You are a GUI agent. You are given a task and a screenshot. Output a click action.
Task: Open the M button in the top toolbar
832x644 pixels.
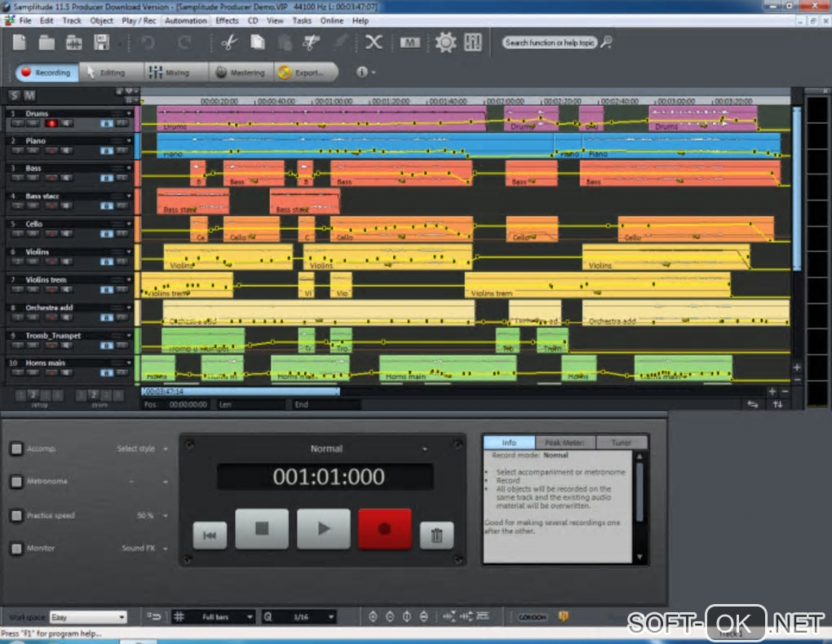409,42
